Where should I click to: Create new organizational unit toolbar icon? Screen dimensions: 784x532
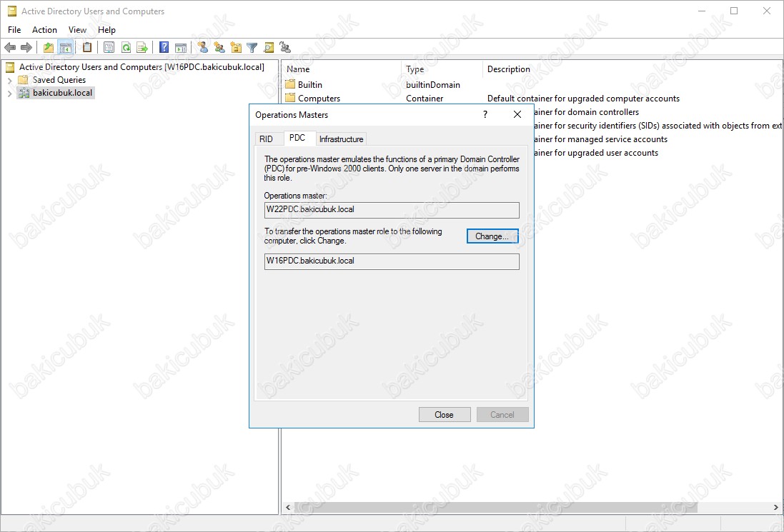[x=236, y=47]
